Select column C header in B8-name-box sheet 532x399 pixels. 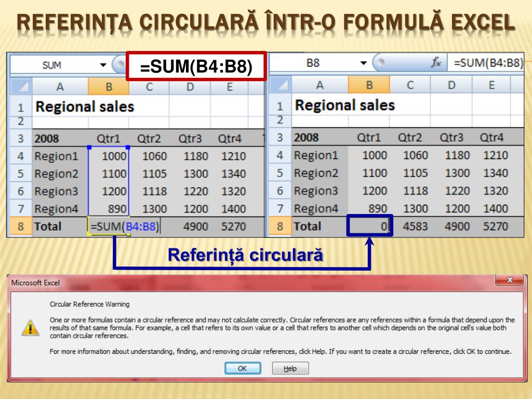(410, 85)
